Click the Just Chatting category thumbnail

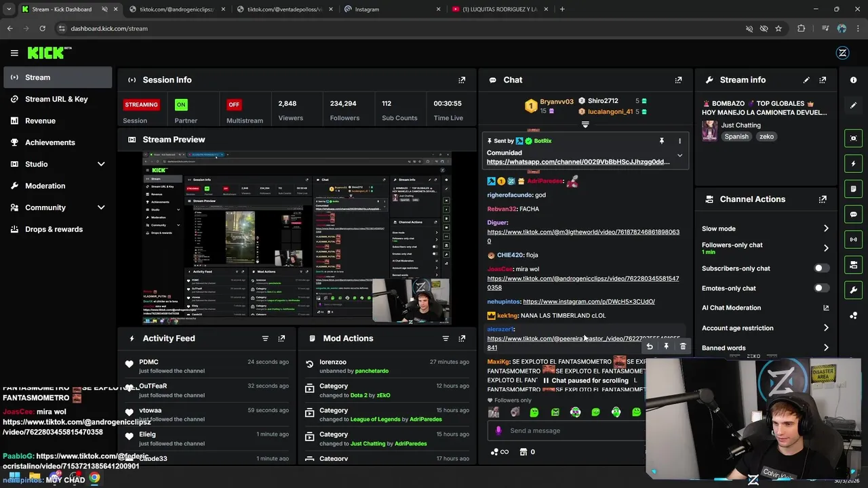click(x=709, y=131)
